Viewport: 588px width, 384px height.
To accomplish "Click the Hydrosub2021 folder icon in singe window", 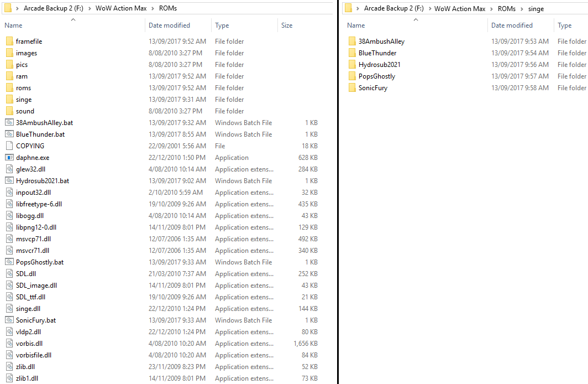I will (351, 64).
